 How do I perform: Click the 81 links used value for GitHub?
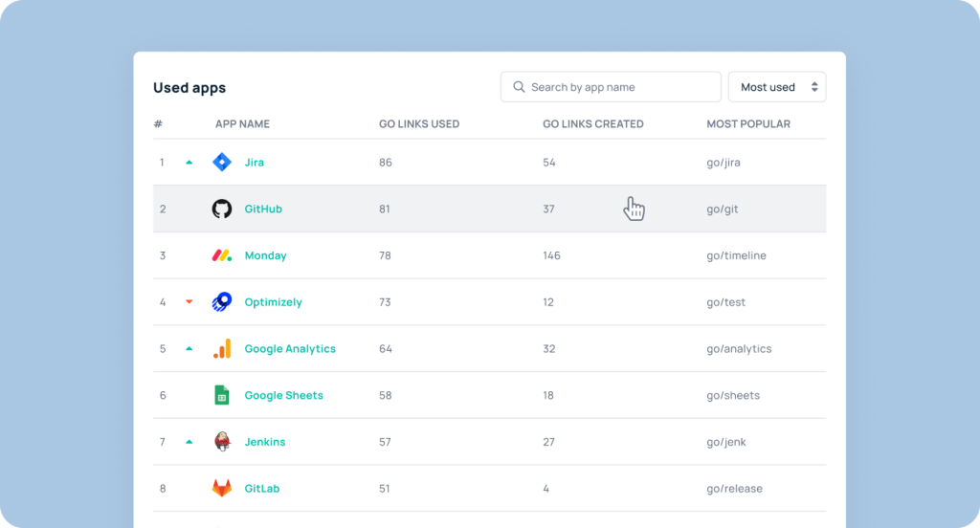[385, 209]
